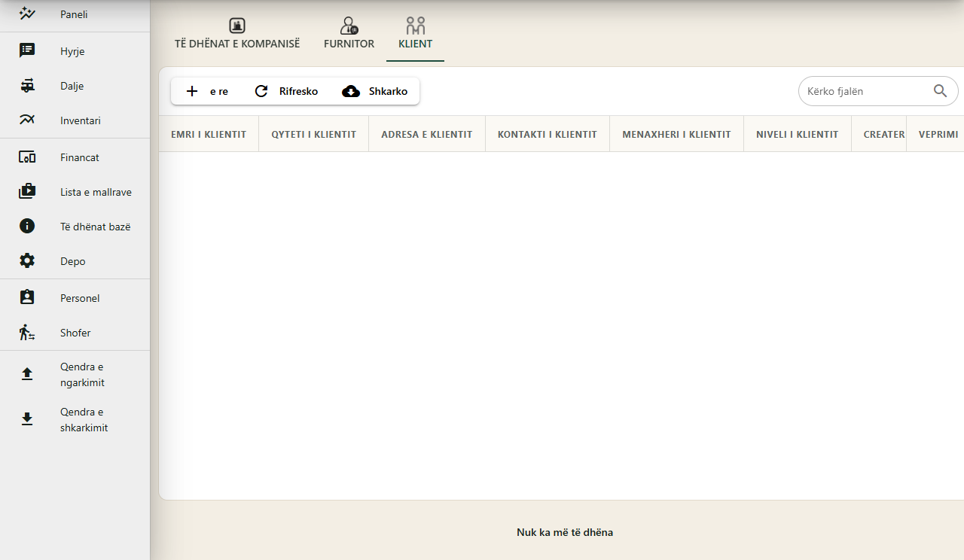Click the Hyrje message icon
Image resolution: width=964 pixels, height=560 pixels.
pyautogui.click(x=27, y=50)
